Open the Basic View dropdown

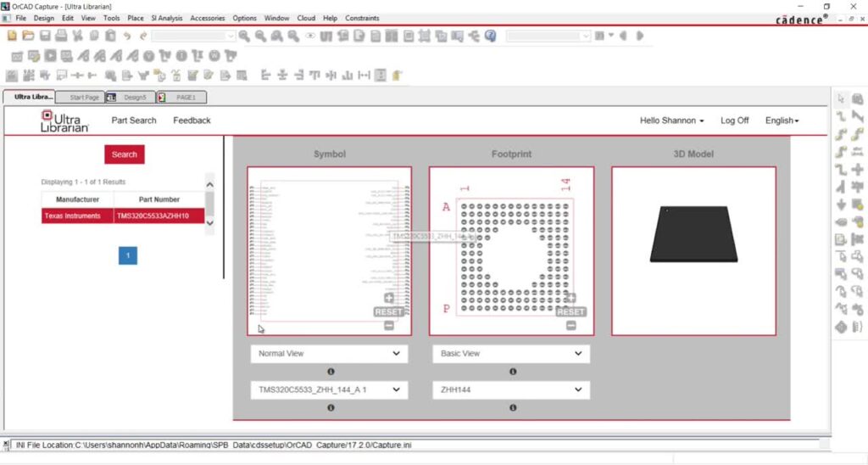511,354
